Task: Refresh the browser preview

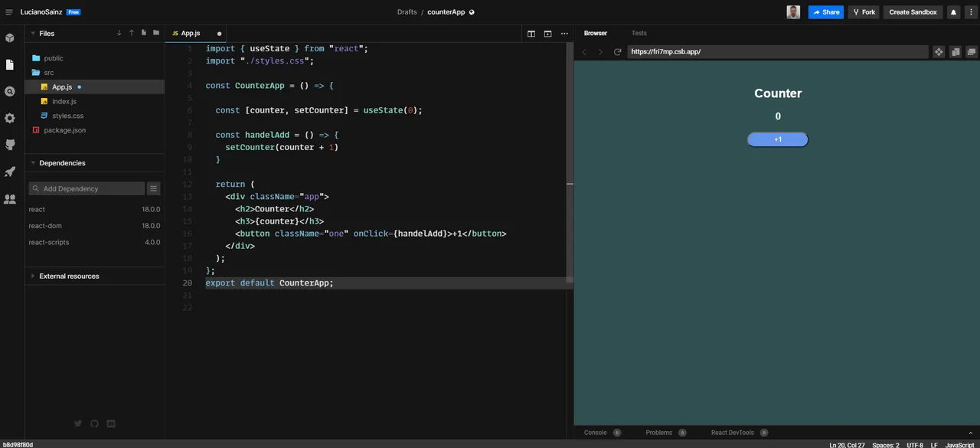Action: click(617, 52)
